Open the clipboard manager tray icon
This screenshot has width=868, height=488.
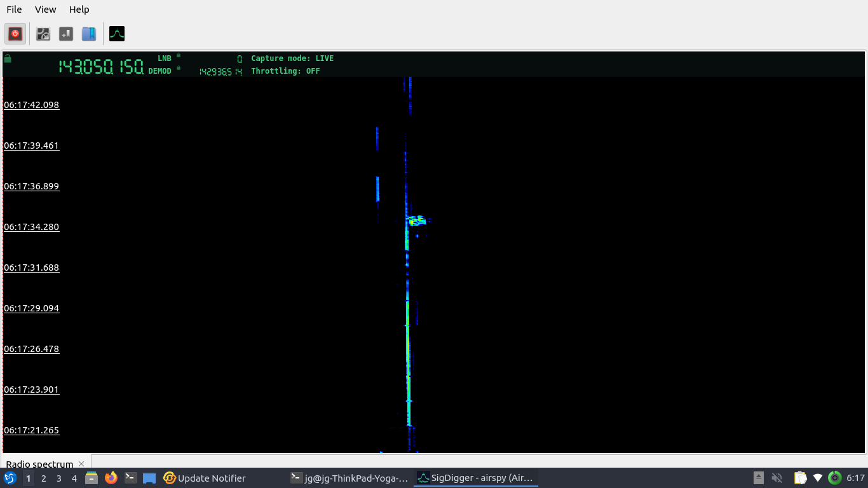pos(800,478)
